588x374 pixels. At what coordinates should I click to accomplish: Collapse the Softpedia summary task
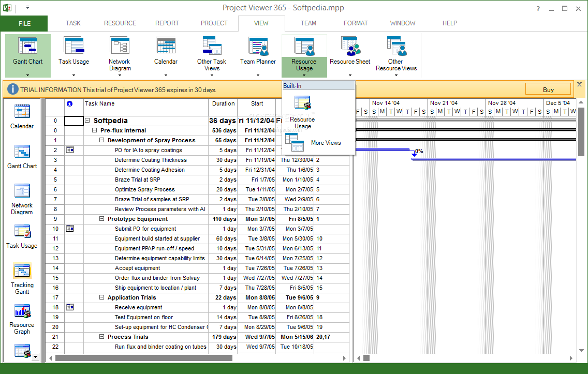(87, 121)
